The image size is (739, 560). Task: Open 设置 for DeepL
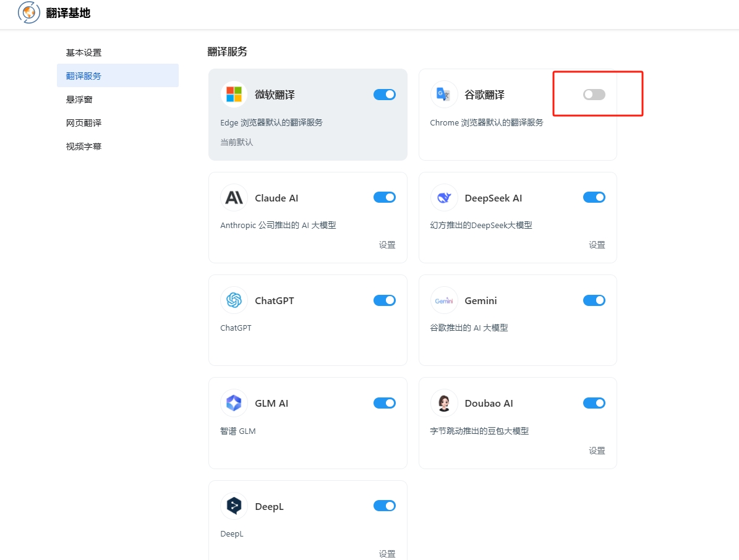(x=387, y=554)
